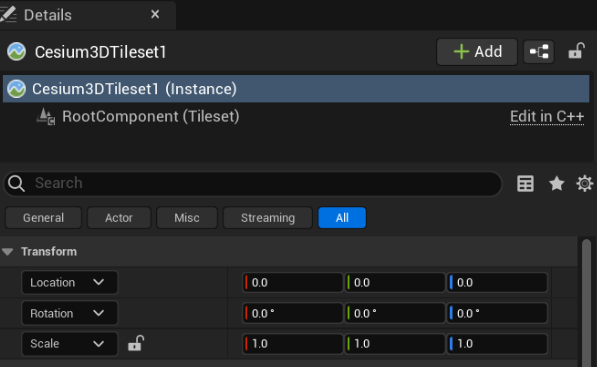Open the property matrix table icon
This screenshot has height=367, width=597.
pyautogui.click(x=525, y=184)
